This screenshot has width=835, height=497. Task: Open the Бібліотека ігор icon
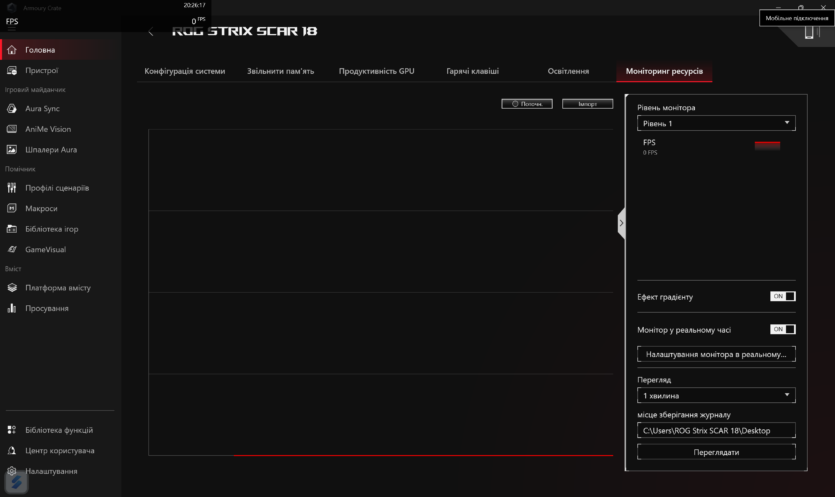[12, 229]
